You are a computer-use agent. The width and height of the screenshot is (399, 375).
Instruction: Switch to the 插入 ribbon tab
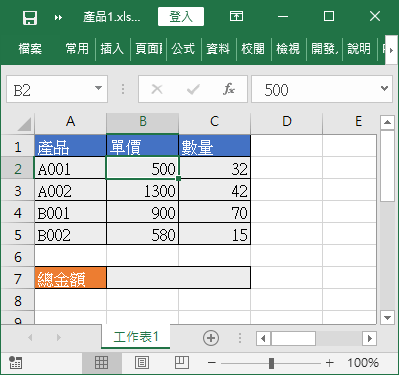[x=112, y=49]
